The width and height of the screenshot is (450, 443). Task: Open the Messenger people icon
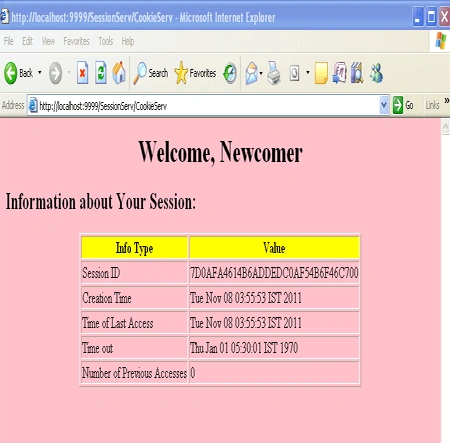pos(377,73)
